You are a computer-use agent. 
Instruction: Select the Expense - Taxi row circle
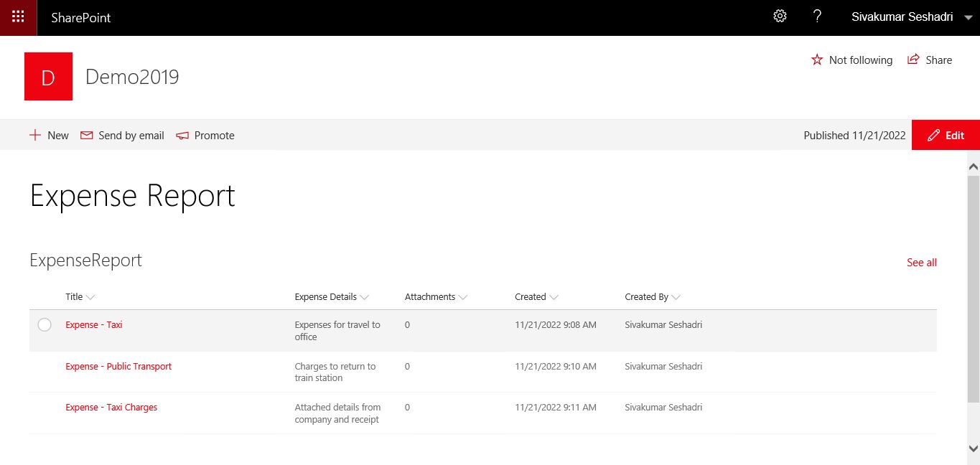(45, 324)
